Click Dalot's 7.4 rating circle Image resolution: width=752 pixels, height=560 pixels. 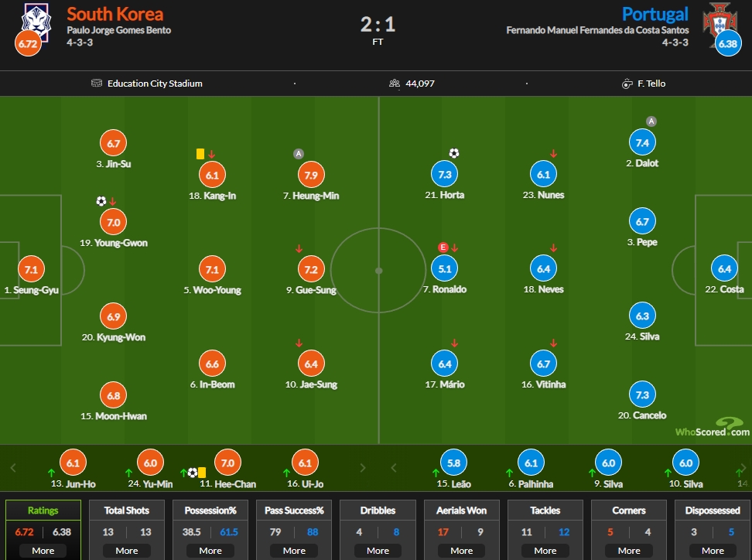[642, 142]
